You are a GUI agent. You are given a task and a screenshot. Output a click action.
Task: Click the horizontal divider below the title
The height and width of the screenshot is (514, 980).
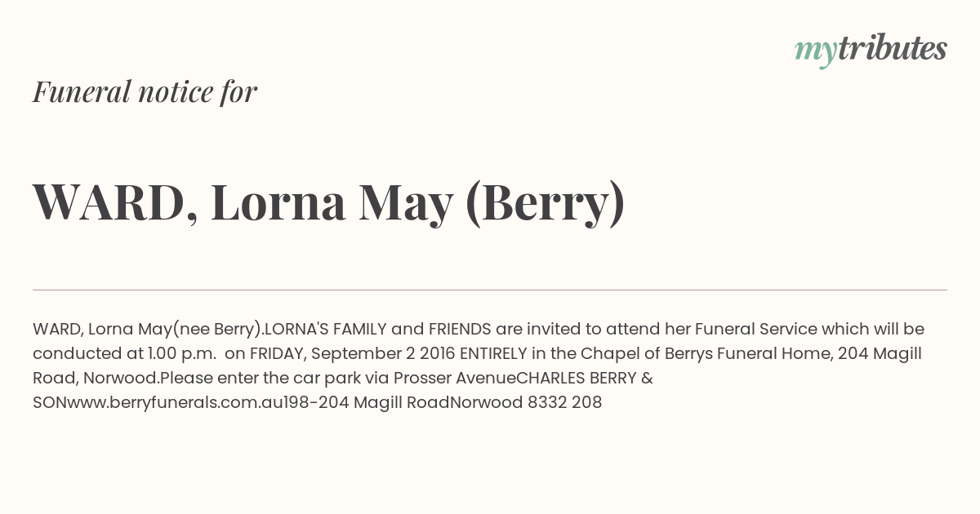pyautogui.click(x=490, y=290)
